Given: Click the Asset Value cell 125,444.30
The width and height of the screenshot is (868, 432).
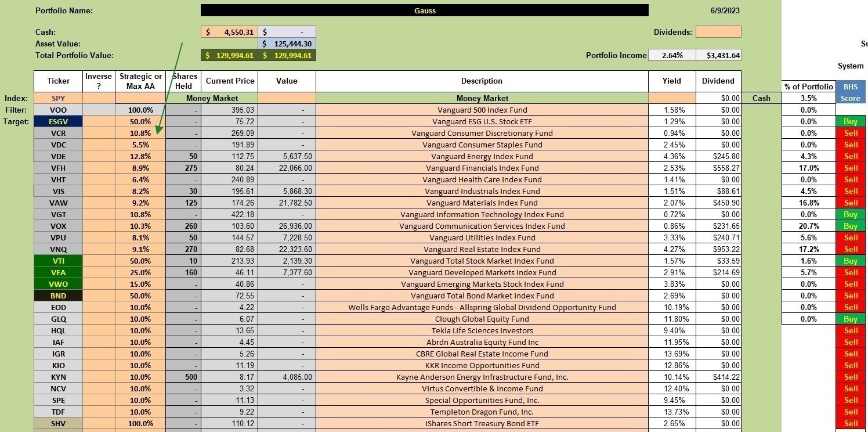Looking at the screenshot, I should coord(287,44).
